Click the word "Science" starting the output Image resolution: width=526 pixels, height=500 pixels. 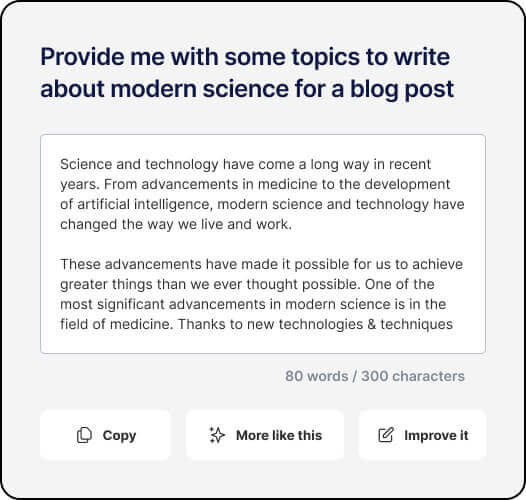coord(86,164)
